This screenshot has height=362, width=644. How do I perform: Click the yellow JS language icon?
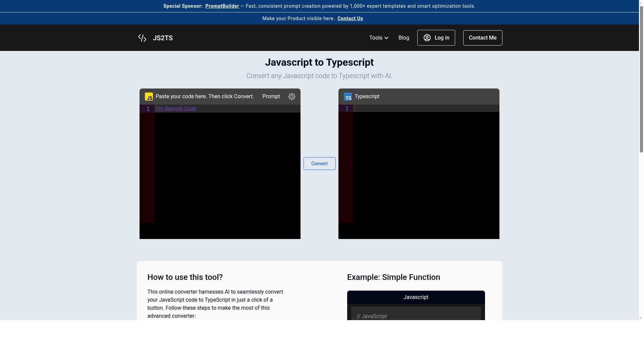click(x=149, y=97)
